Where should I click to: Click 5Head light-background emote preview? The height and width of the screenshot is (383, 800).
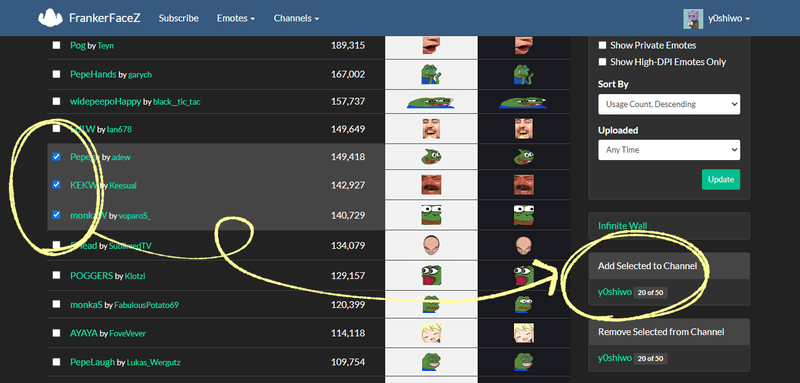pos(431,245)
